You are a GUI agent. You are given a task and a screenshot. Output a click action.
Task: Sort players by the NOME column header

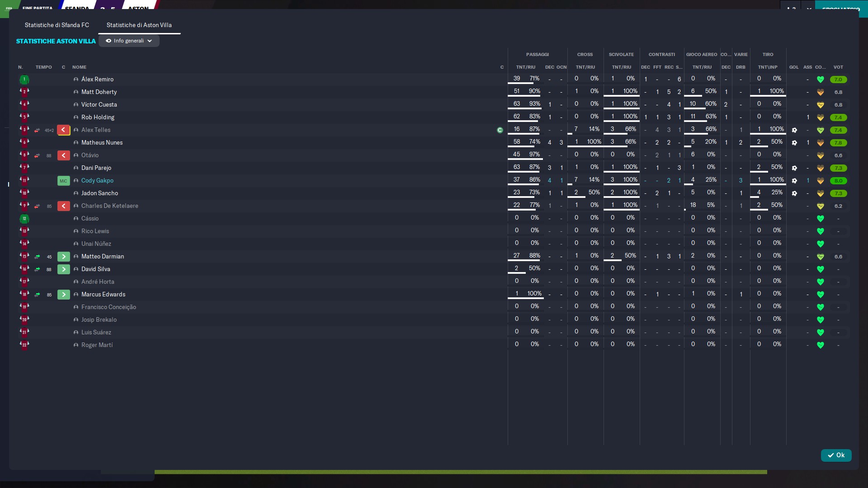coord(79,67)
